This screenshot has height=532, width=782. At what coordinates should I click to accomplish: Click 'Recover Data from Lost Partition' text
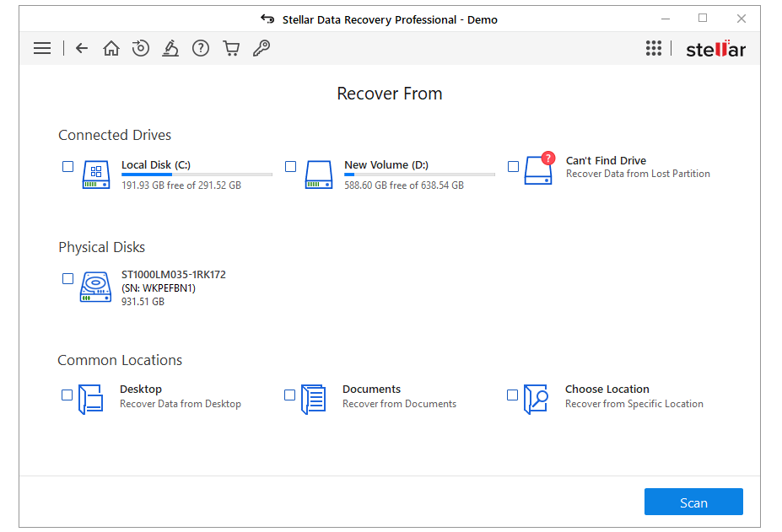coord(638,174)
